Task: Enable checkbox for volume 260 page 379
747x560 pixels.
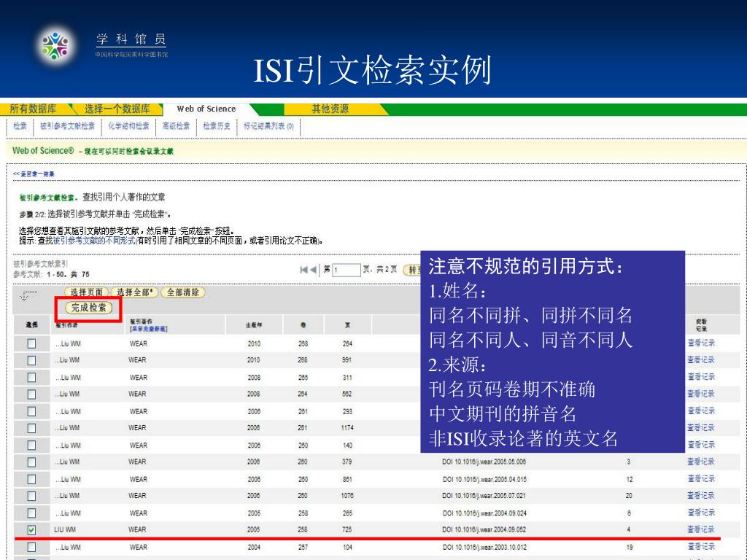Action: point(31,462)
